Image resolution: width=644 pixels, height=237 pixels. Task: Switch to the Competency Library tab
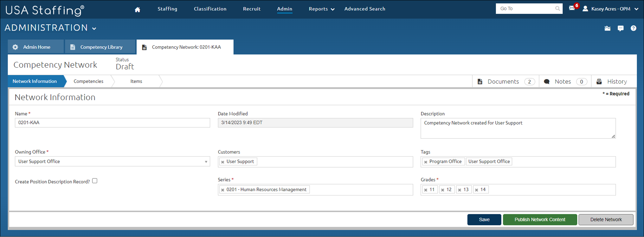click(x=100, y=47)
